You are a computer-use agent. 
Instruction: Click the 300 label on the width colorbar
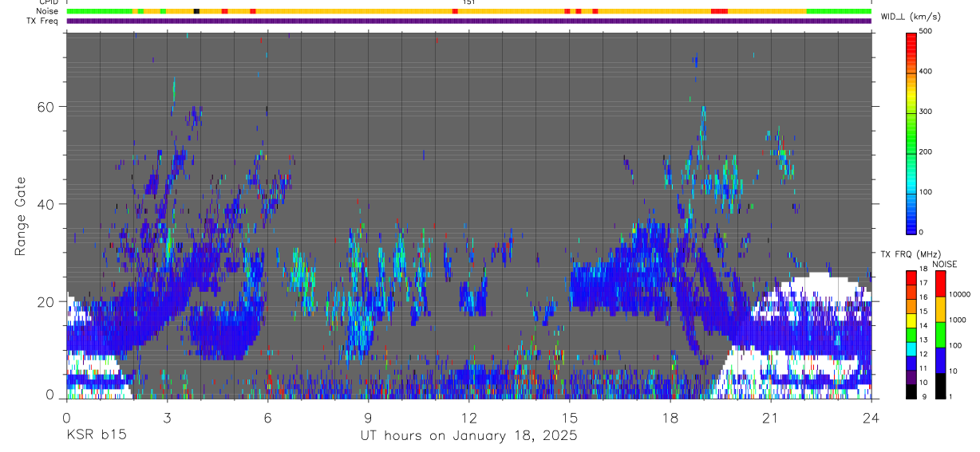927,112
